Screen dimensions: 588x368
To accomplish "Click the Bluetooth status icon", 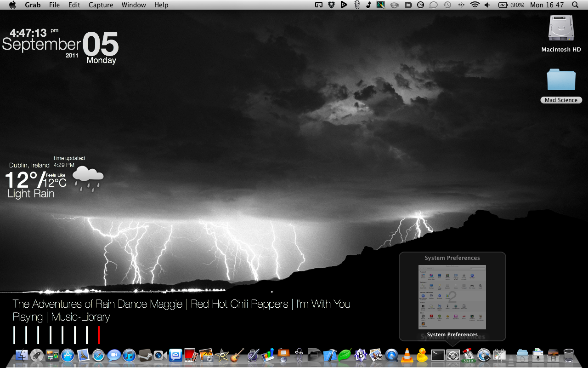I will tap(461, 5).
